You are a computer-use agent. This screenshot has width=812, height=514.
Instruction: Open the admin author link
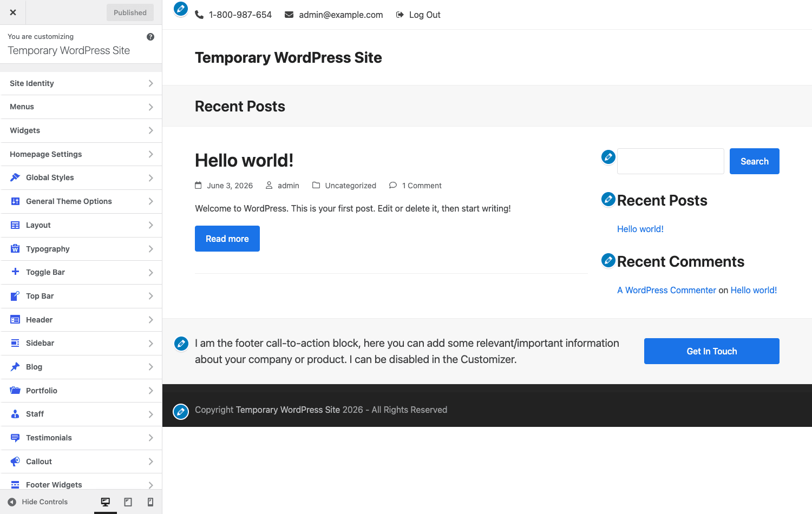pyautogui.click(x=288, y=186)
